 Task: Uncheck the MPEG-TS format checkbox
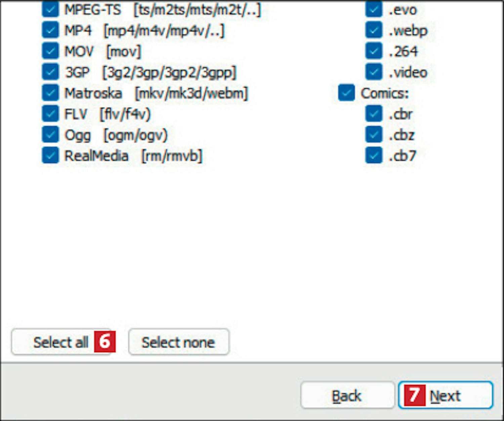point(50,9)
